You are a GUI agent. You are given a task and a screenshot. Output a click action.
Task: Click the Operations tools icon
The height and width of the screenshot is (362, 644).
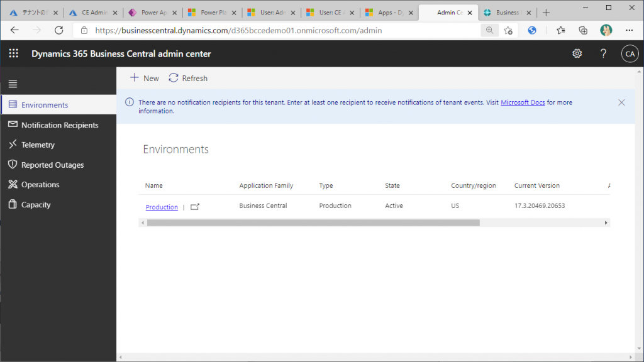pos(13,184)
